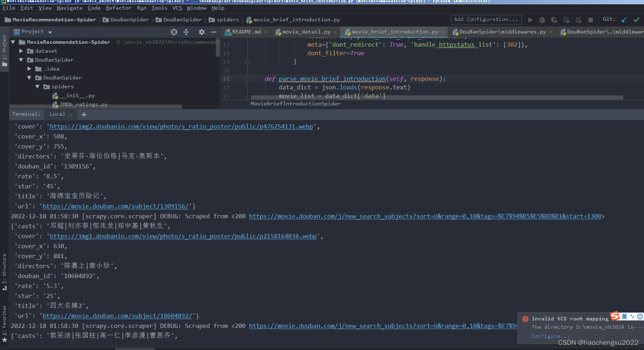Expand the dataset folder
The height and width of the screenshot is (350, 644).
tap(21, 51)
